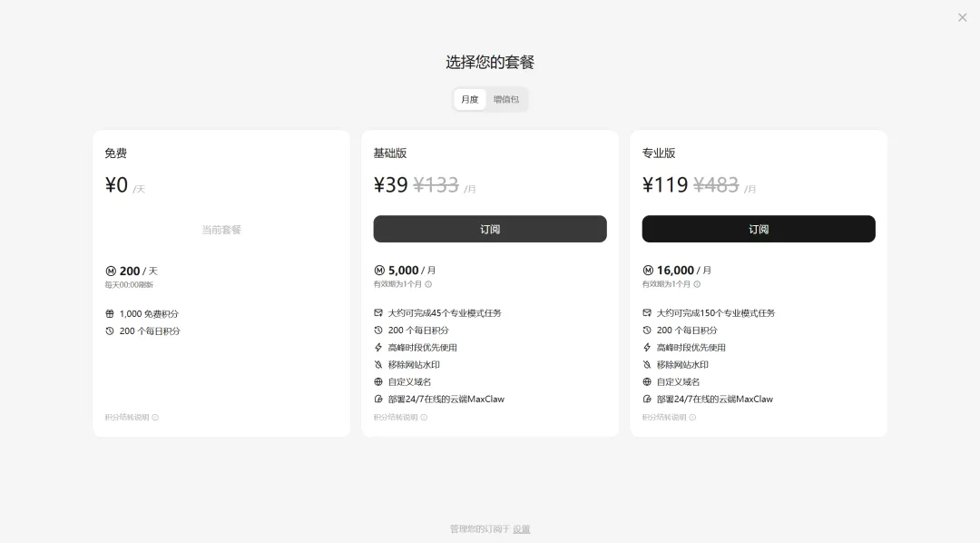Viewport: 980px width, 543px height.
Task: Click the lightning icon in the 专业版 card
Action: coord(647,347)
